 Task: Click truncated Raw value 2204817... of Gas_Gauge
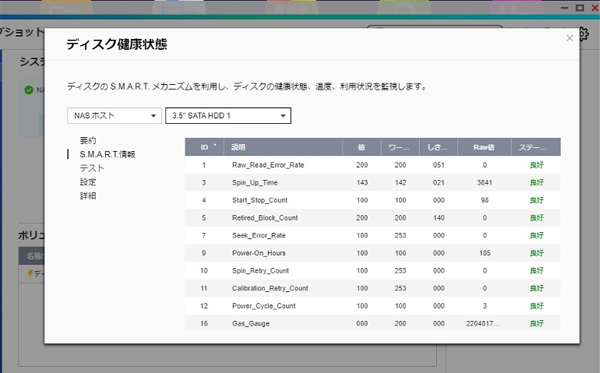pos(483,323)
